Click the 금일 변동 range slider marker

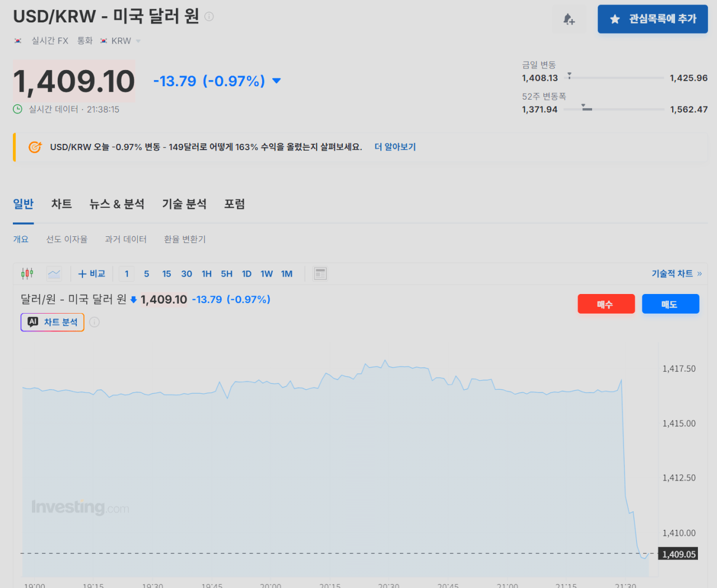pyautogui.click(x=569, y=75)
